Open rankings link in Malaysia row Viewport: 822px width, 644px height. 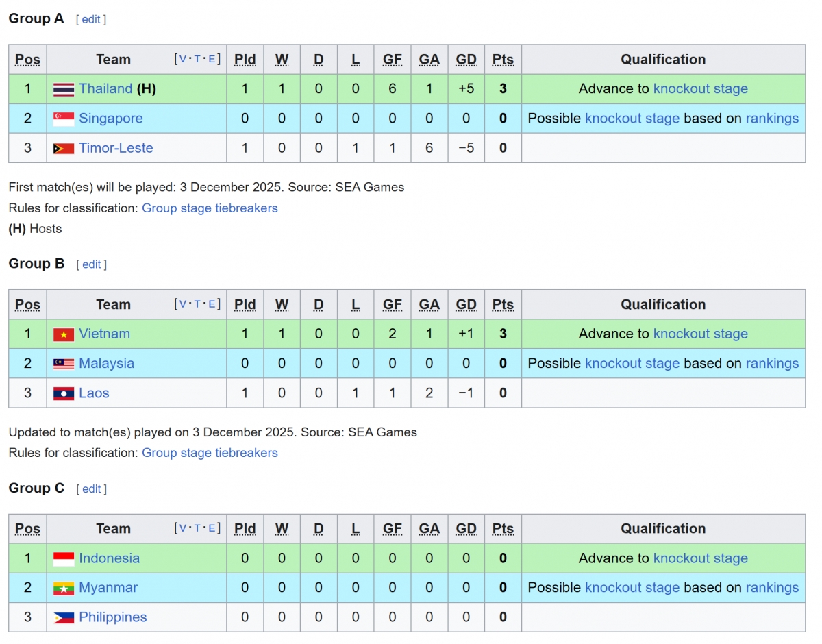pyautogui.click(x=772, y=364)
